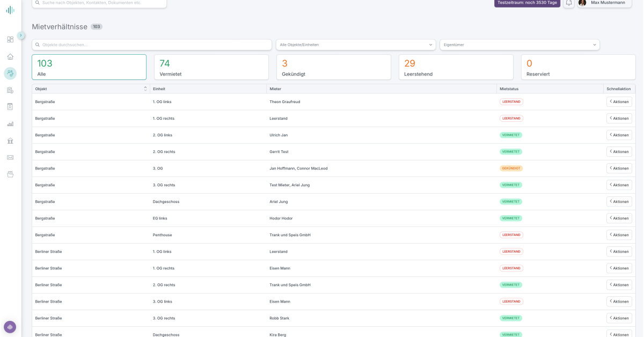644x337 pixels.
Task: Select the Reserviert 0 filter card
Action: click(x=578, y=67)
